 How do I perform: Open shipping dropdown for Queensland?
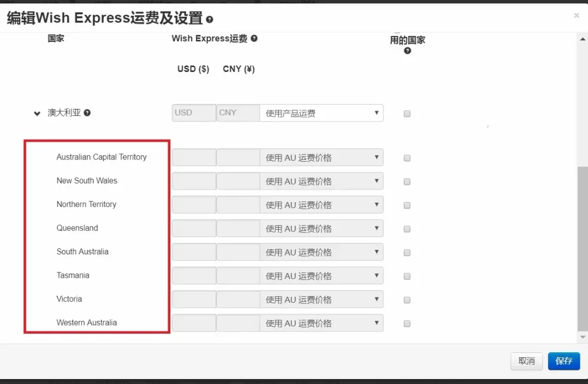[x=321, y=228]
